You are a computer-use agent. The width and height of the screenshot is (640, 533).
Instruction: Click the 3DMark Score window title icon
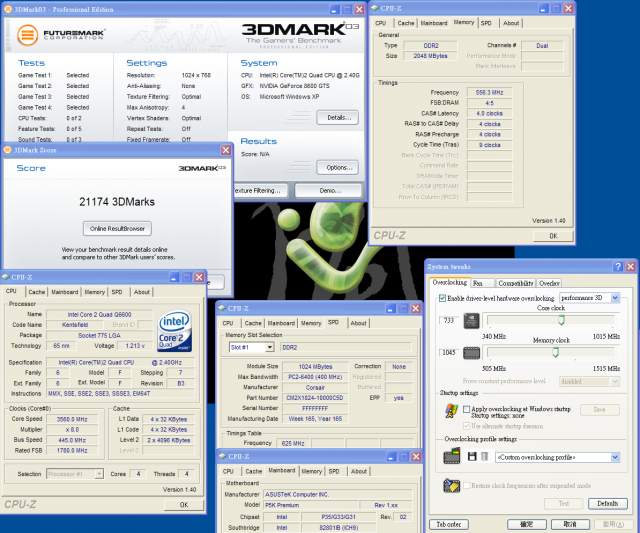(7, 150)
